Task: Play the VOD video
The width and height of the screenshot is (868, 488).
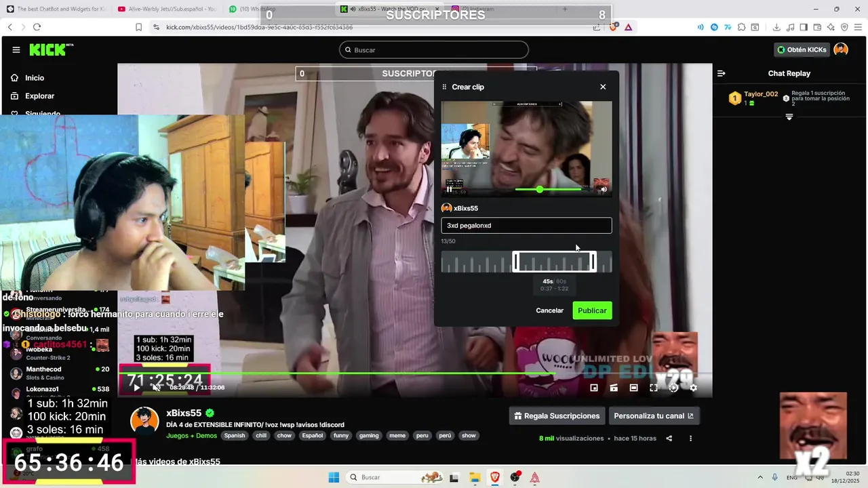Action: click(137, 388)
